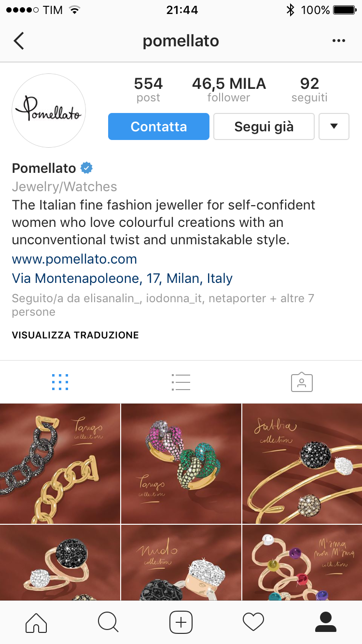This screenshot has width=362, height=644.
Task: Tap Visualizza Traduzione
Action: (x=75, y=335)
